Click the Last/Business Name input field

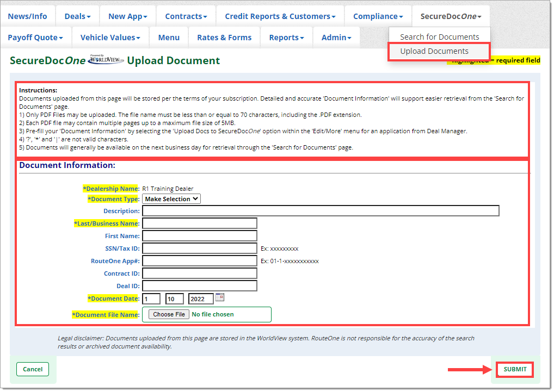(x=199, y=223)
